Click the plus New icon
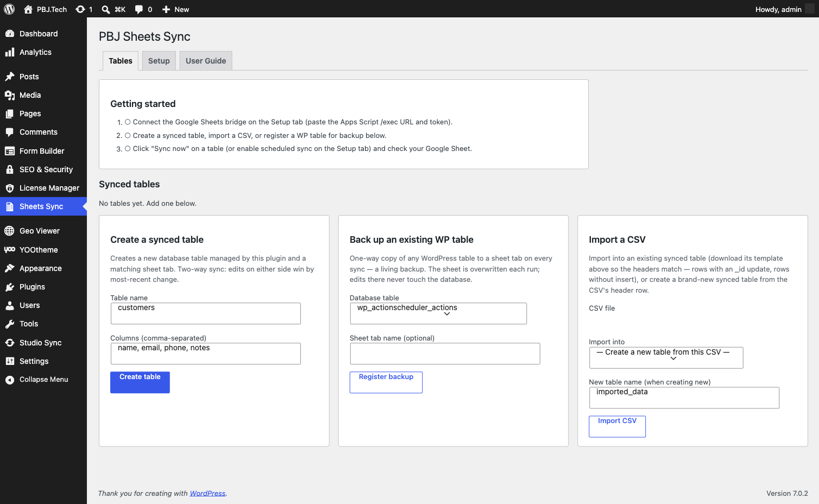The width and height of the screenshot is (819, 504). click(166, 9)
